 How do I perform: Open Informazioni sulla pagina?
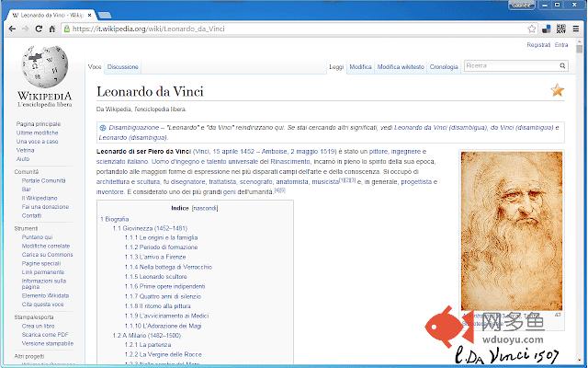pos(44,283)
